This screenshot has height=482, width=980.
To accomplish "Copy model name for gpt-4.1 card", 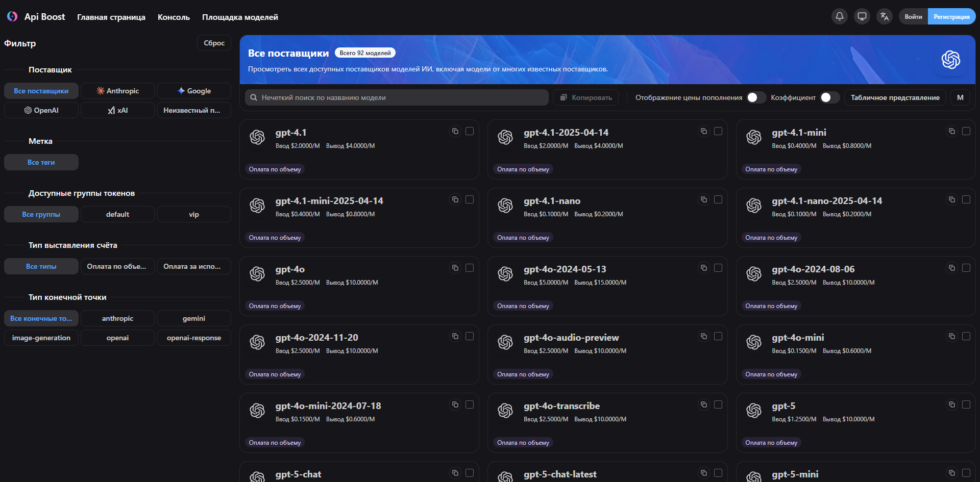I will (x=455, y=131).
